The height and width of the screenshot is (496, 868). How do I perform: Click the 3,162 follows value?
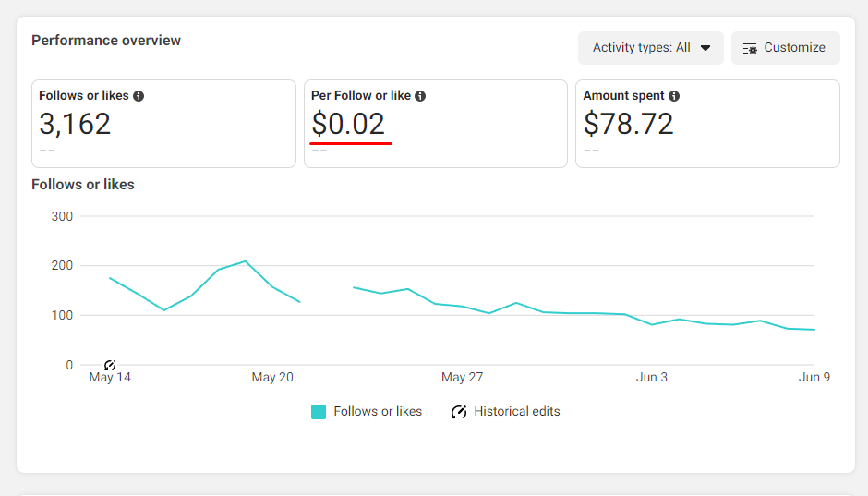pos(75,124)
